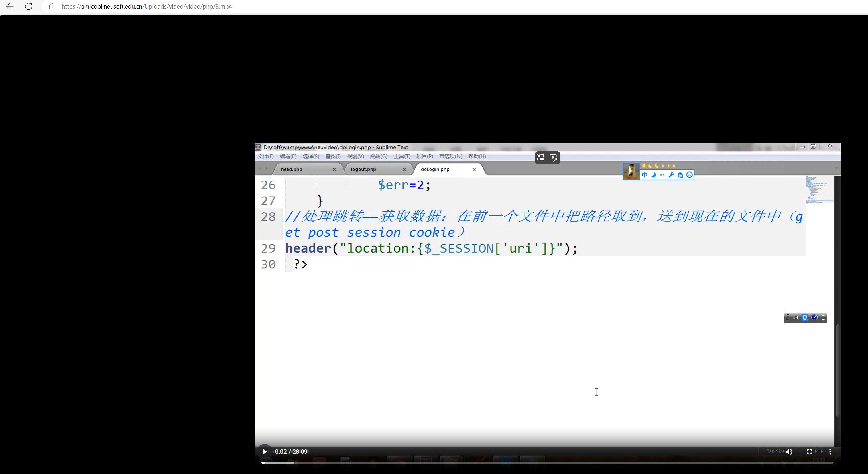Open input method wrench settings

pyautogui.click(x=671, y=175)
